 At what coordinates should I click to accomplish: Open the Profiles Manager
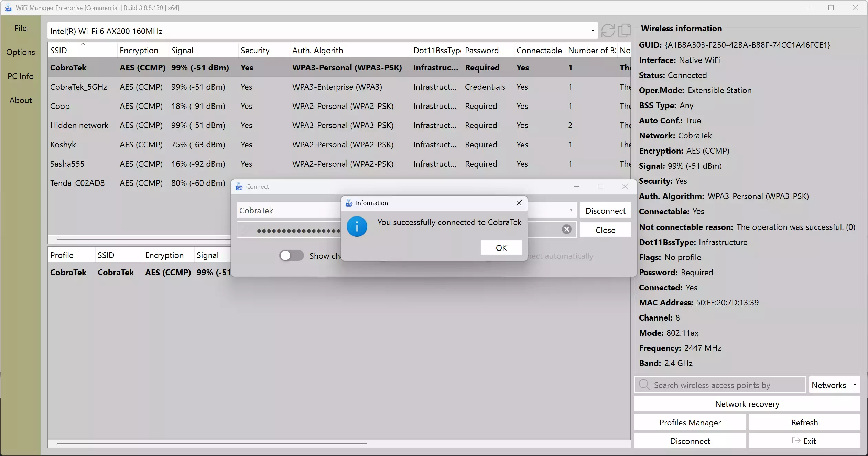tap(690, 422)
